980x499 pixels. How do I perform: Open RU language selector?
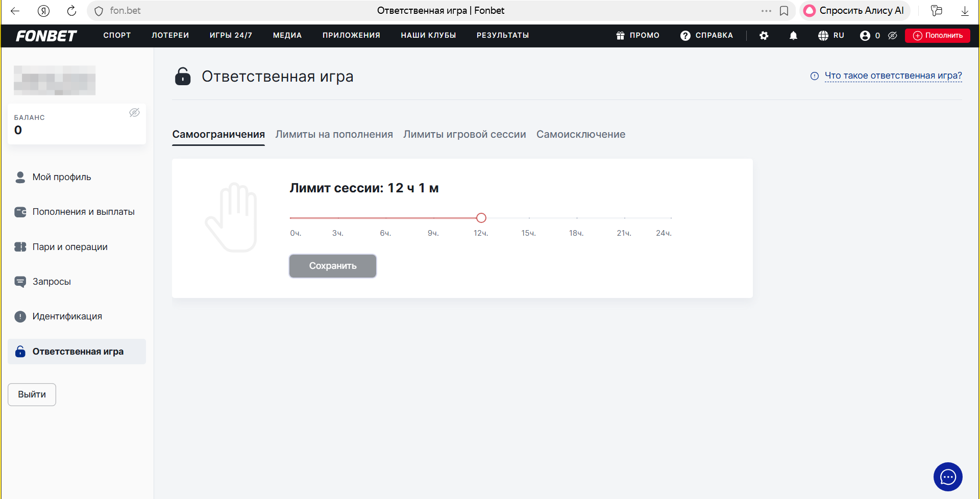831,35
